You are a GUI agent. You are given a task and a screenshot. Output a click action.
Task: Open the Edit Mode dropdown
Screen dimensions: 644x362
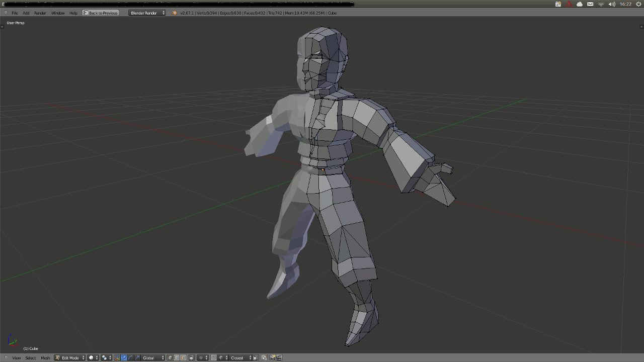[70, 358]
